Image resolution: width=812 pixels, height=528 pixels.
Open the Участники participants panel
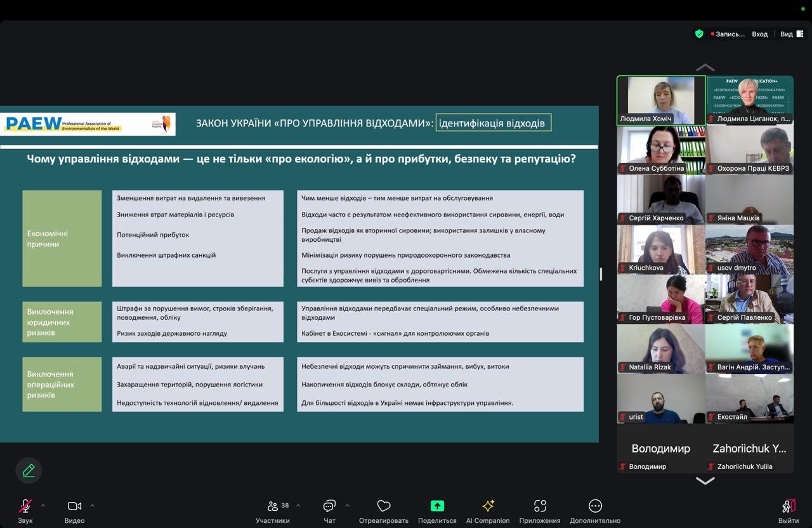pyautogui.click(x=273, y=510)
